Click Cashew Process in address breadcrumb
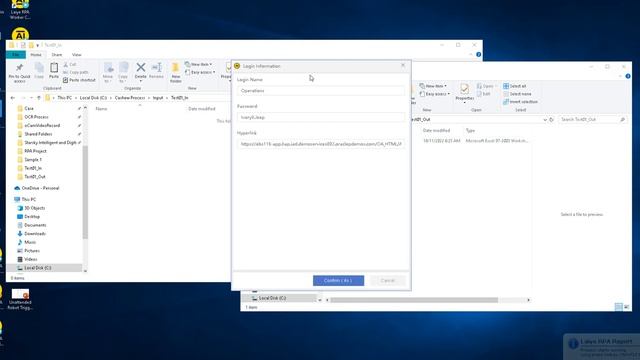640x360 pixels. click(x=130, y=98)
